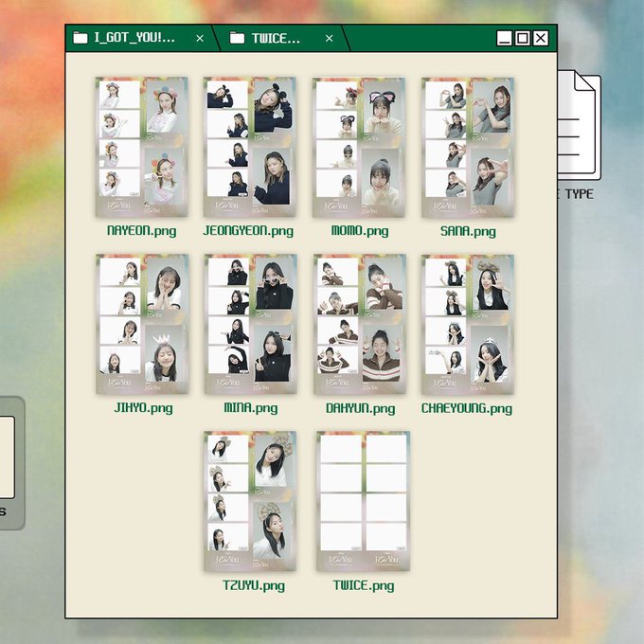Click folder icon on TWICE tab

click(237, 38)
